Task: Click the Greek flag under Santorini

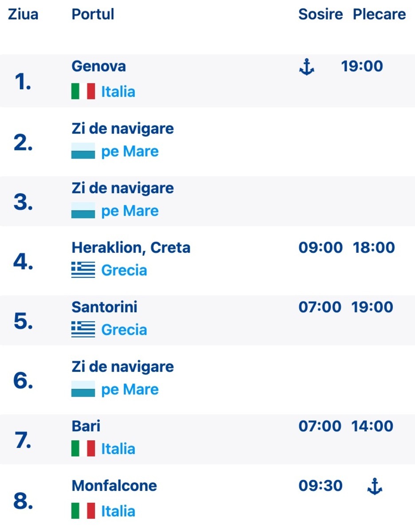Action: click(83, 329)
